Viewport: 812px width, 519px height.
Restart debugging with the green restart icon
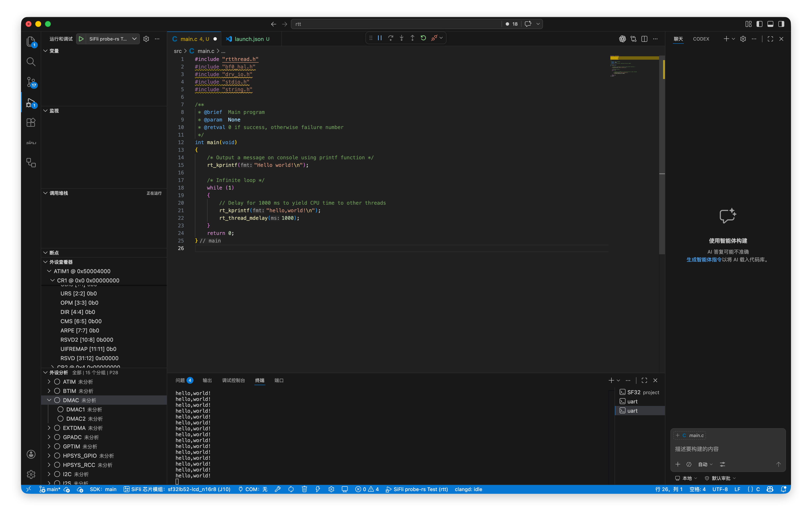(x=423, y=38)
